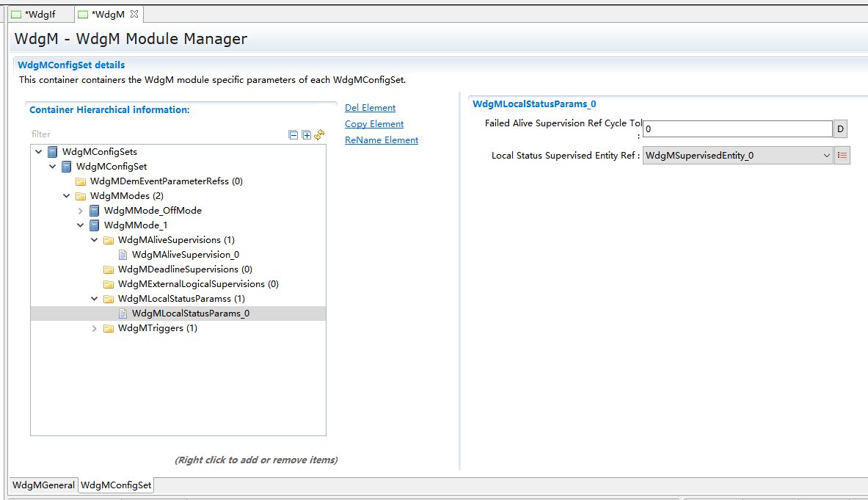Collapse the WdgMMode_1 node

[81, 225]
